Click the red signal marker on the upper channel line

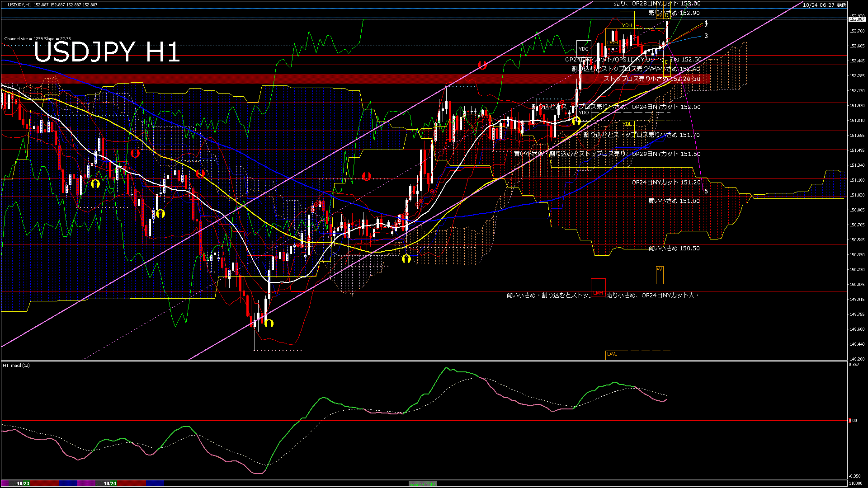(482, 66)
